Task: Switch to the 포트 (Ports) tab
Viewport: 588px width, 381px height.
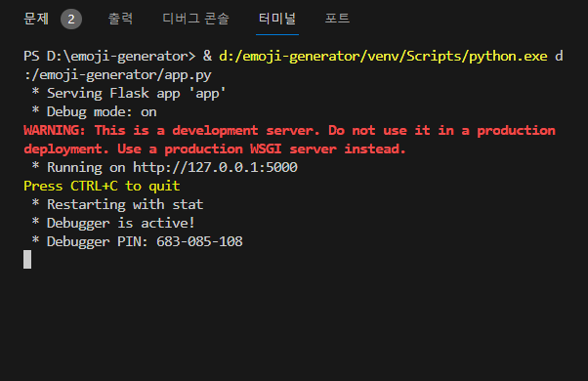Action: coord(337,19)
